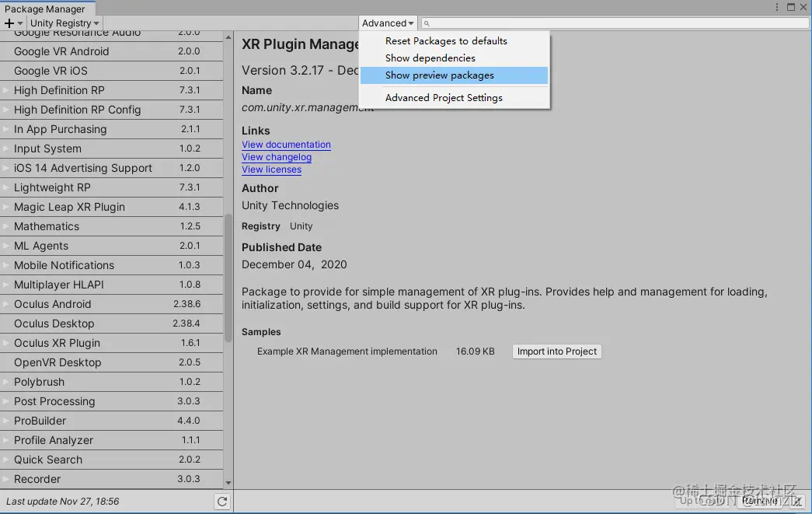This screenshot has width=812, height=514.
Task: Click the package list scroll down arrow
Action: (x=228, y=483)
